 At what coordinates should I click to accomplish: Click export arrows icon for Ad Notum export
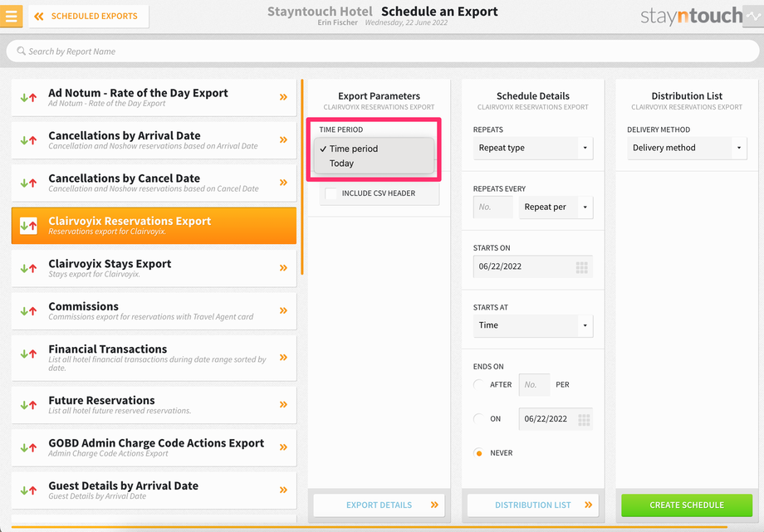coord(28,97)
